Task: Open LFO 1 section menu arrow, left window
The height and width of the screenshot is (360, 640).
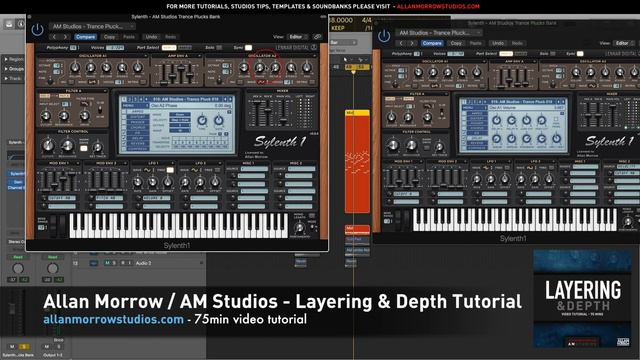Action: click(x=174, y=163)
